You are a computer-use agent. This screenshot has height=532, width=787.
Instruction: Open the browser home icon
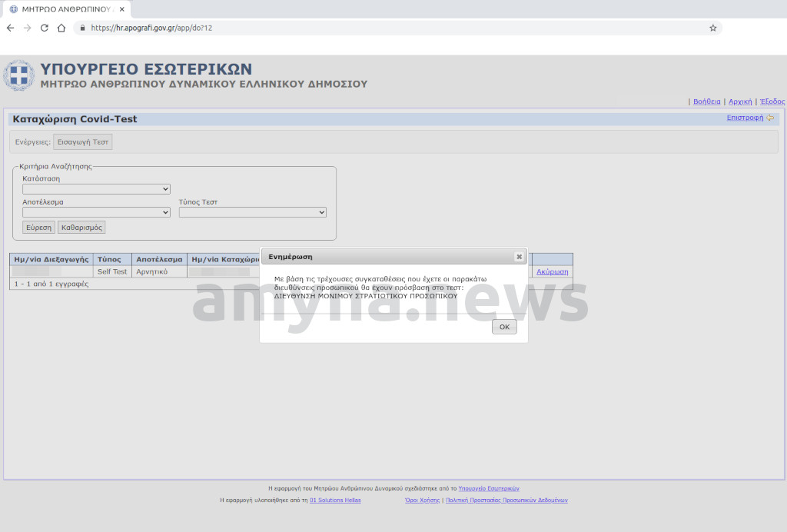[61, 28]
